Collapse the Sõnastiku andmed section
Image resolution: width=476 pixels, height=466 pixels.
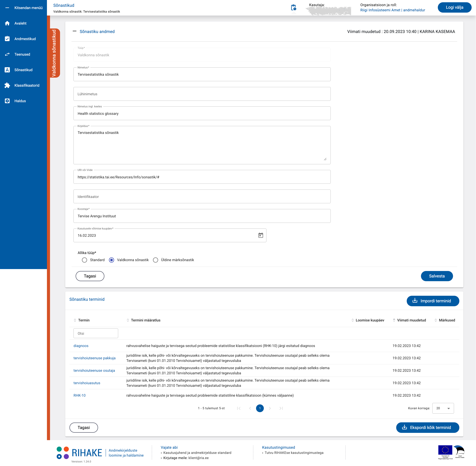coord(74,31)
